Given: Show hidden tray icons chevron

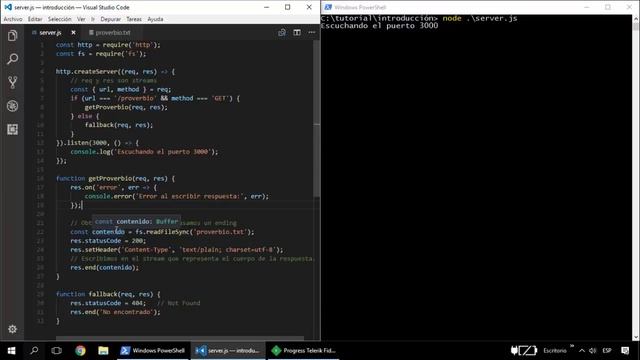Looking at the screenshot, I should point(582,351).
